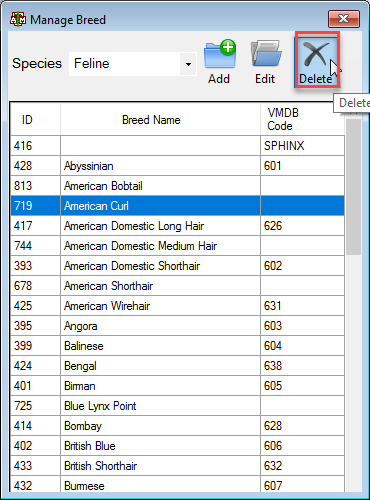Click VMDB code 628 cell
The height and width of the screenshot is (500, 370).
point(302,426)
